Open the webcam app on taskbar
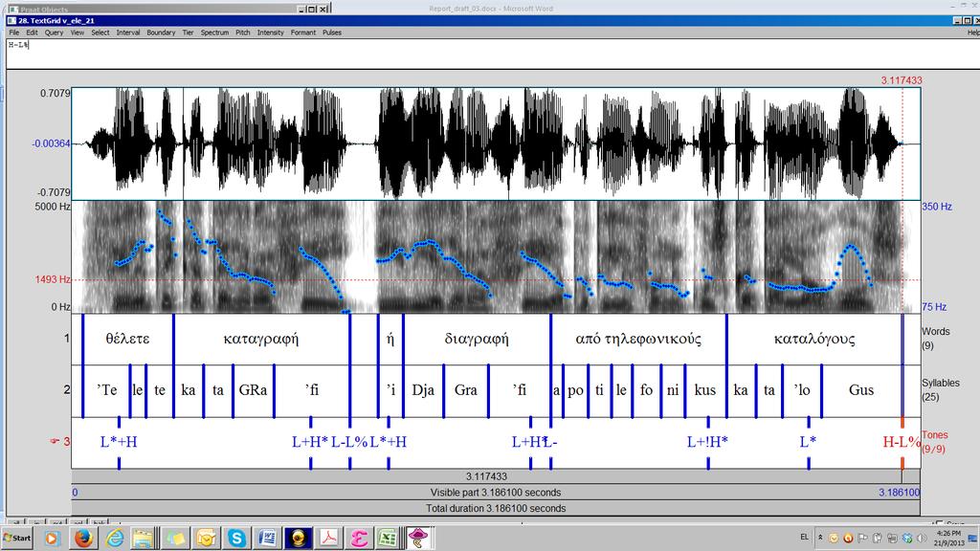Screen dimensions: 980x551 tap(299, 538)
